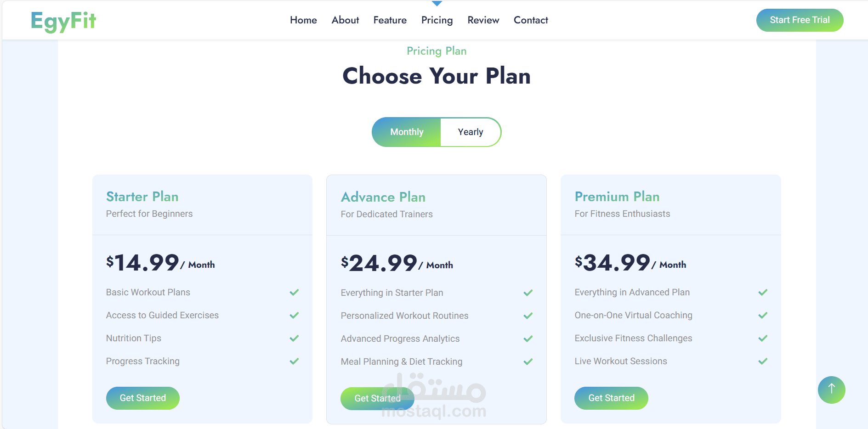Screen dimensions: 868x429
Task: Get started with the Starter Plan
Action: coord(143,398)
